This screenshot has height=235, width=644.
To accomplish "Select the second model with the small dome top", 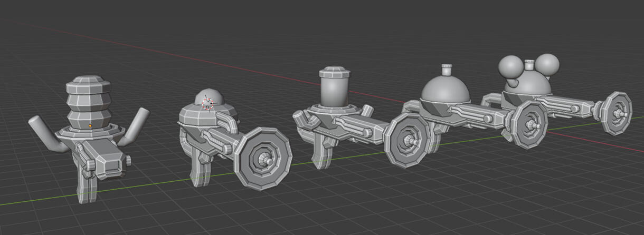I will pos(234,140).
